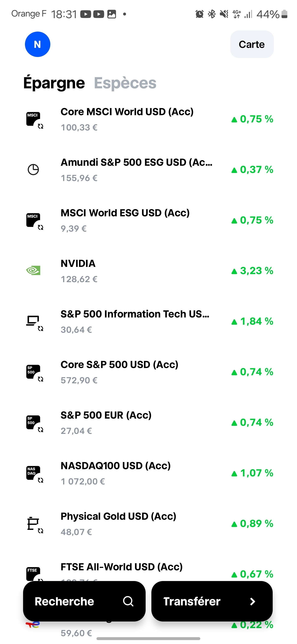Tap the Amundi S&P 500 pie-chart icon
Image resolution: width=297 pixels, height=644 pixels.
pyautogui.click(x=33, y=170)
